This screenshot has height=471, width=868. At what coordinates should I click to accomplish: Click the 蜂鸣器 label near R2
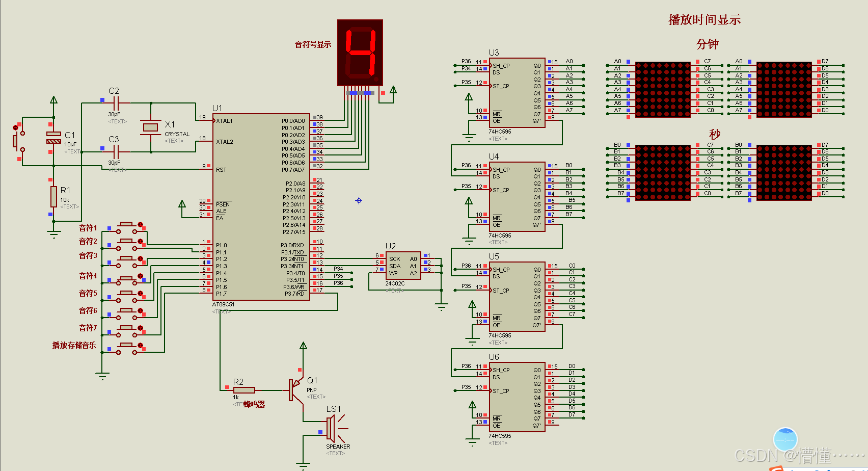(x=254, y=404)
